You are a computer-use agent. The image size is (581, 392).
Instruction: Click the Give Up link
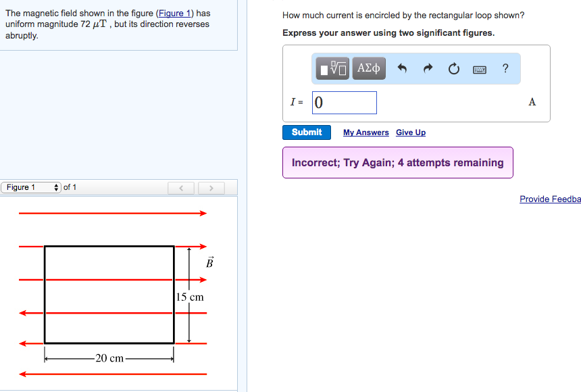coord(411,132)
